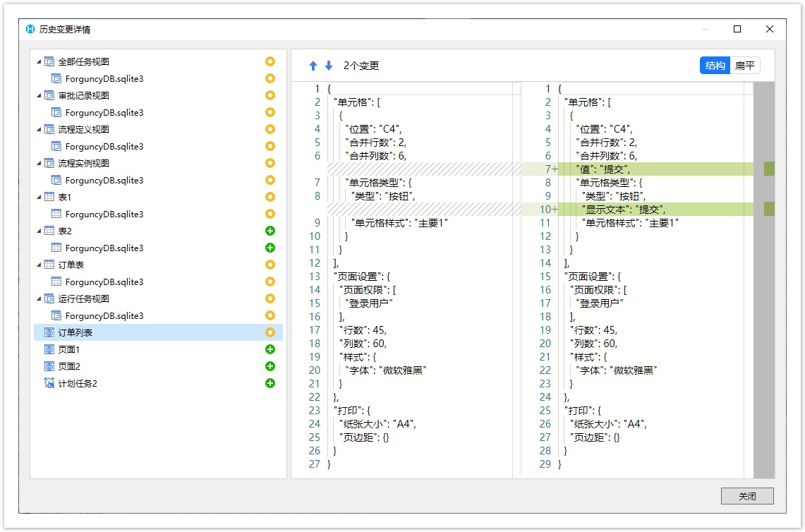Image resolution: width=805 pixels, height=532 pixels.
Task: Collapse the 全部任务视图 tree node
Action: (39, 62)
